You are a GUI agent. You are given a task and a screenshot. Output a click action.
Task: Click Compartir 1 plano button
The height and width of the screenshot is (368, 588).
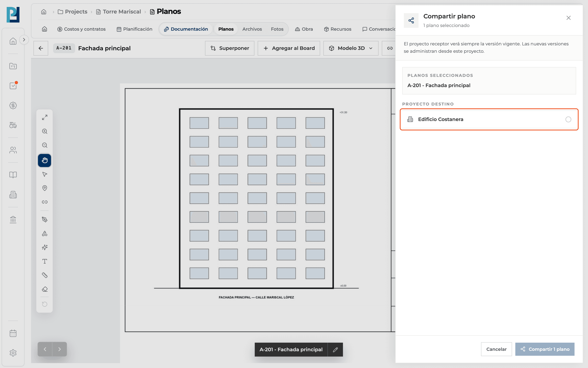545,349
